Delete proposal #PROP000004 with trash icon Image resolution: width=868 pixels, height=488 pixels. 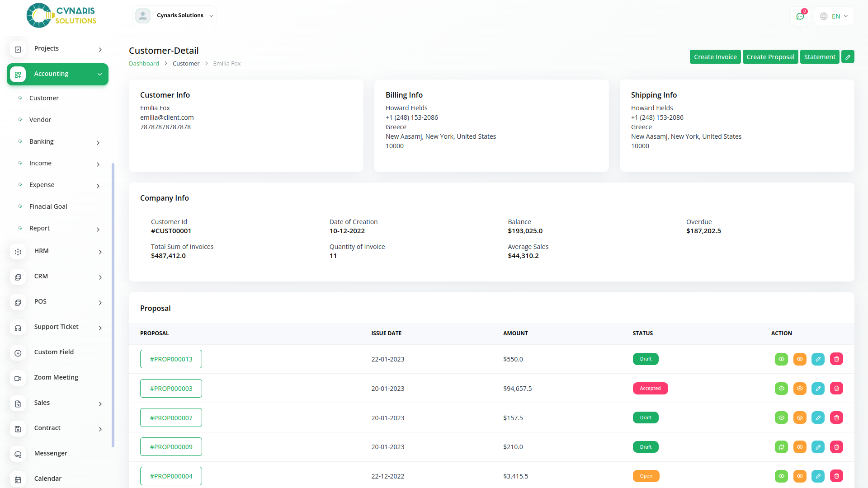[836, 476]
